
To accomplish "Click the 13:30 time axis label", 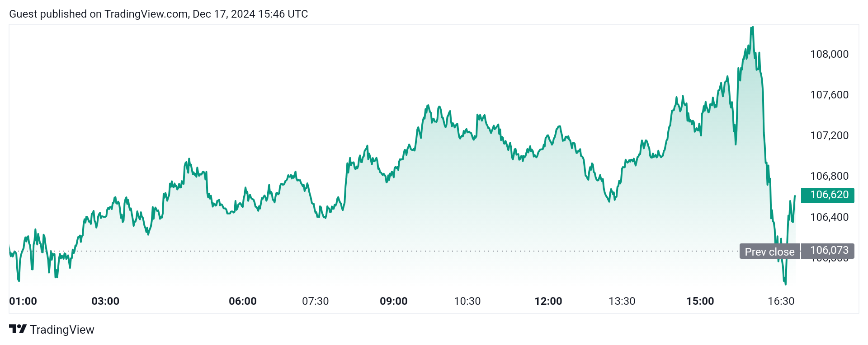I will tap(622, 301).
